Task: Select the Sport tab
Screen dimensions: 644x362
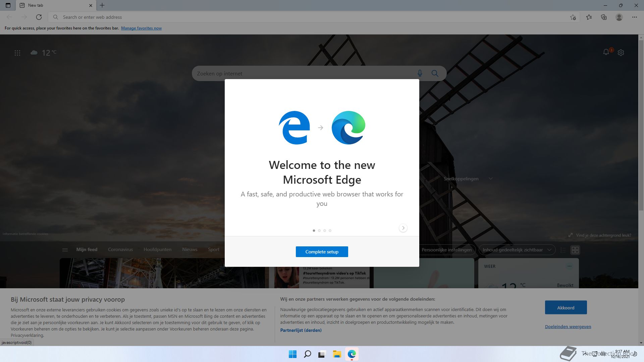Action: (x=214, y=249)
